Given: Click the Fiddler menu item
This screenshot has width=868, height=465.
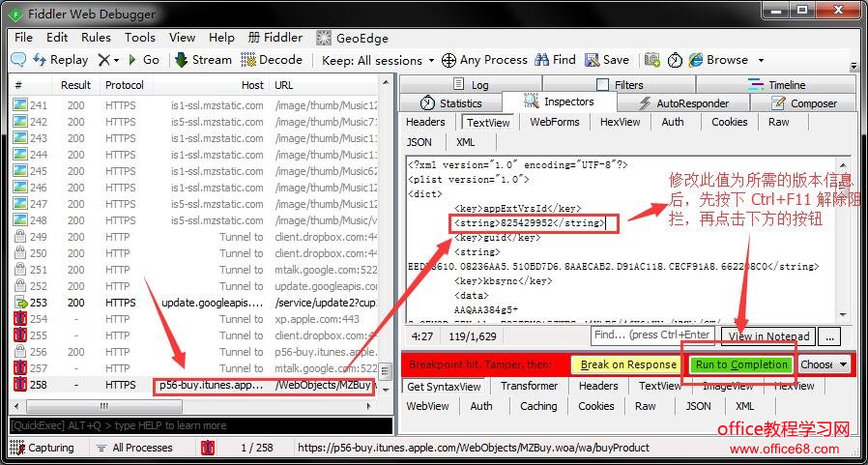Looking at the screenshot, I should (275, 38).
